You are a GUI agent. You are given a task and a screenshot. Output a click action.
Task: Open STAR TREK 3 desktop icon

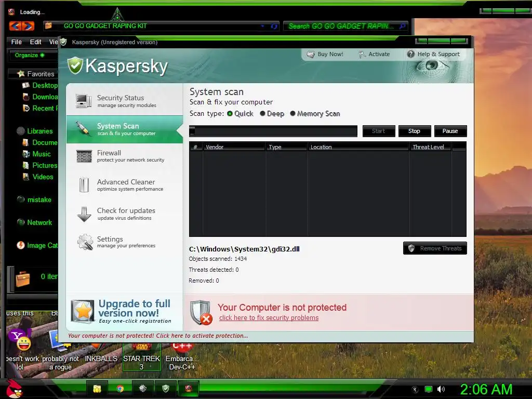point(141,356)
